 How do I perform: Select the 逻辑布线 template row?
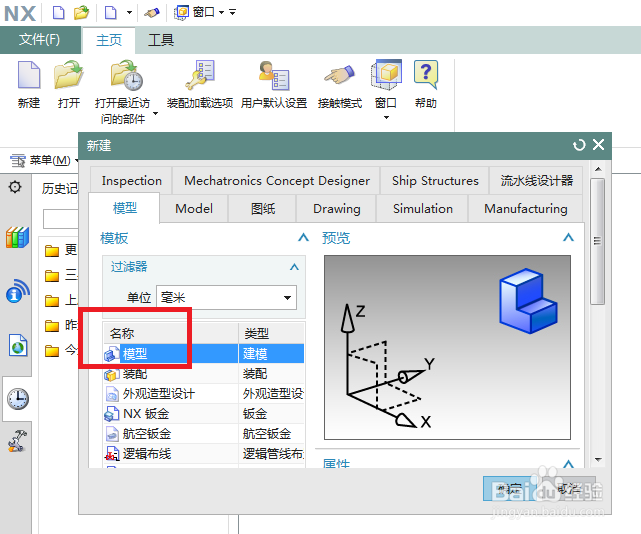204,453
